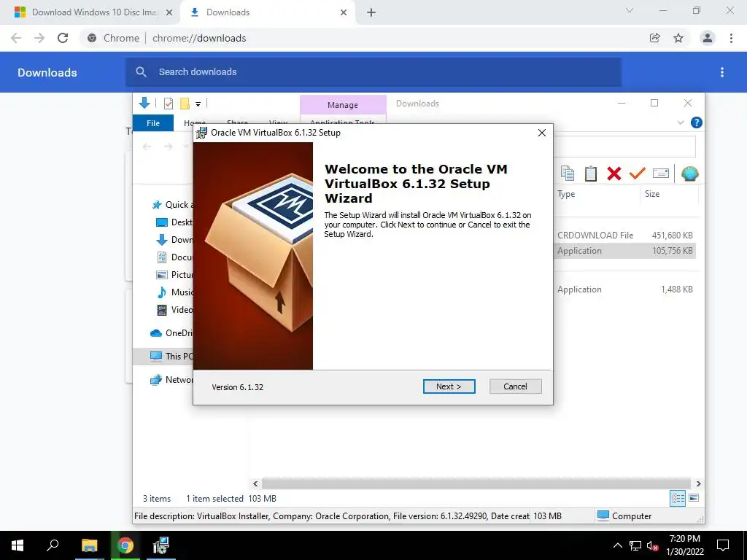Open Network in navigation pane
Image resolution: width=747 pixels, height=560 pixels.
[171, 379]
